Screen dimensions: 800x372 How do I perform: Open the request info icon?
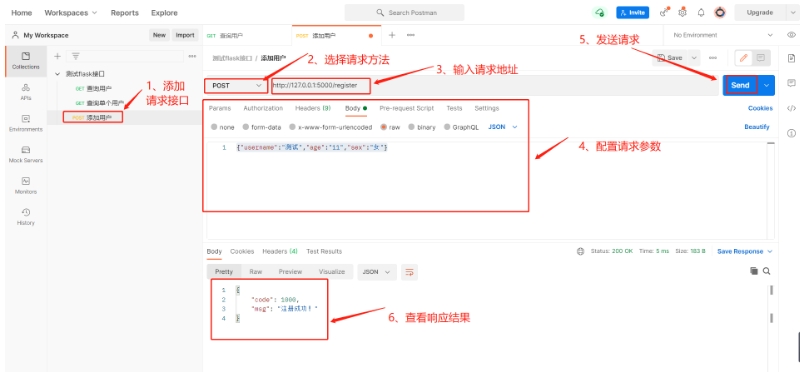click(x=791, y=133)
